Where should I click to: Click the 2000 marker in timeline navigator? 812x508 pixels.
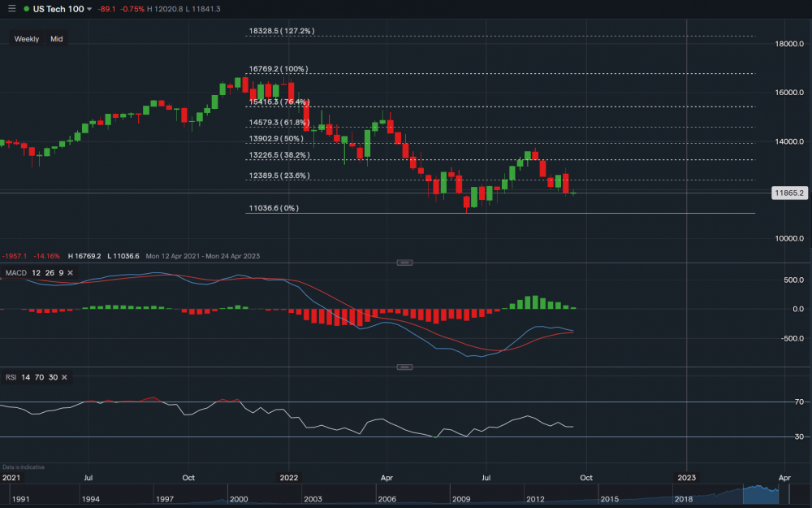tap(239, 498)
